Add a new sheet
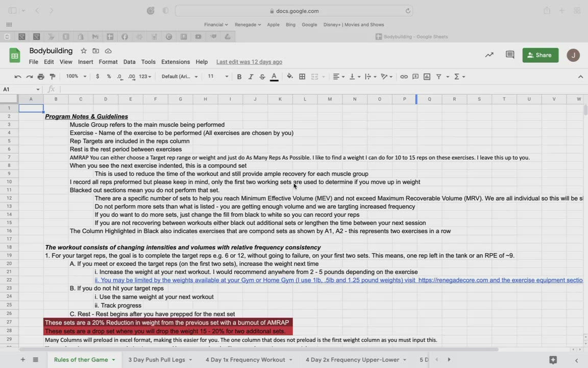The height and width of the screenshot is (368, 588). point(23,359)
